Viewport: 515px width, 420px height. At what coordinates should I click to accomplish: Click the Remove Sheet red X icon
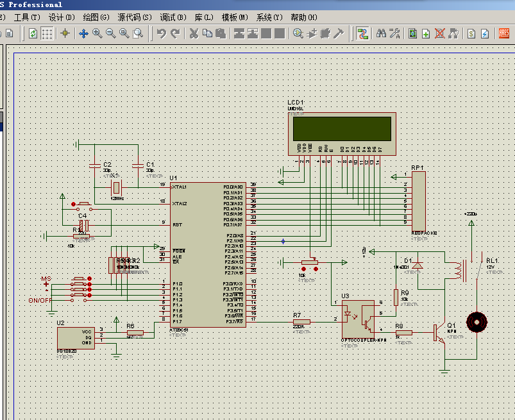pyautogui.click(x=440, y=33)
